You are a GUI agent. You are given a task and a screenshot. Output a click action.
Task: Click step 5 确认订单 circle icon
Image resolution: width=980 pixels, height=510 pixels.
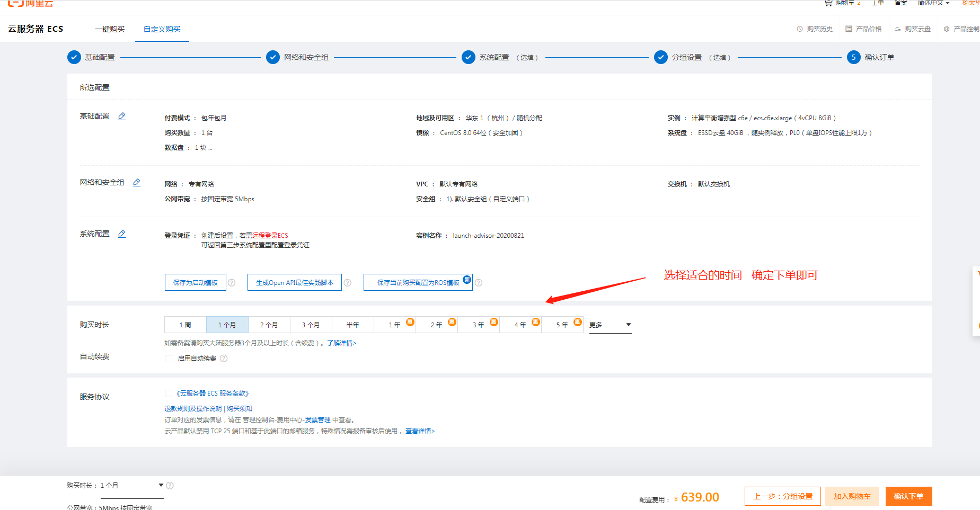pos(854,57)
